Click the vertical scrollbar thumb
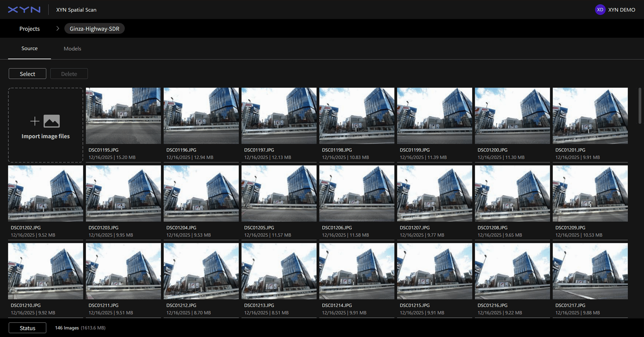 coord(640,105)
